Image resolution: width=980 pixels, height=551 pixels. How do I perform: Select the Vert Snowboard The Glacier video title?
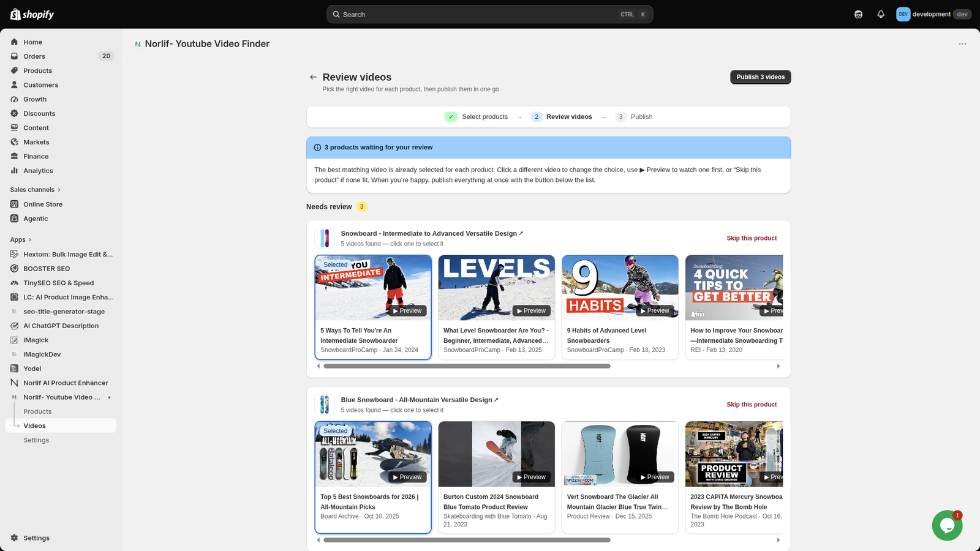[x=617, y=502]
